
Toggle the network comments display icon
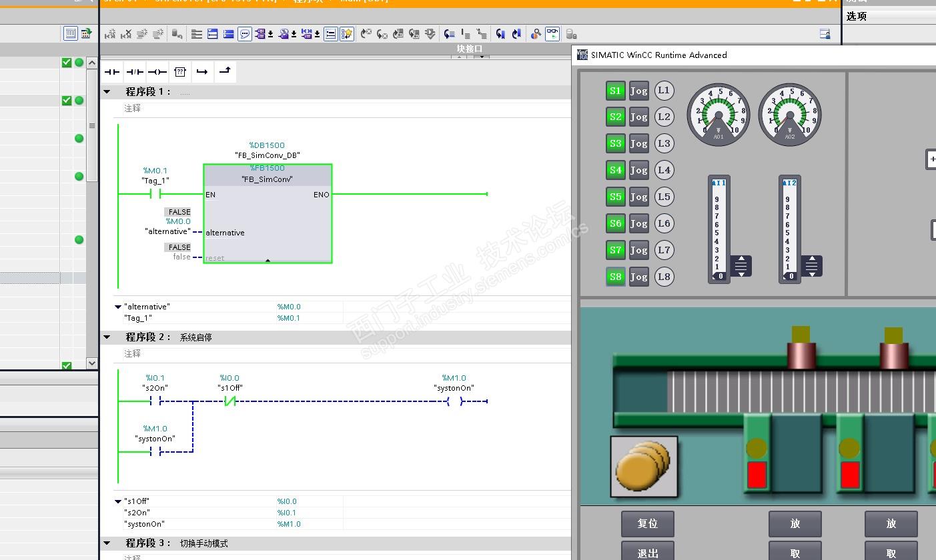(x=330, y=34)
